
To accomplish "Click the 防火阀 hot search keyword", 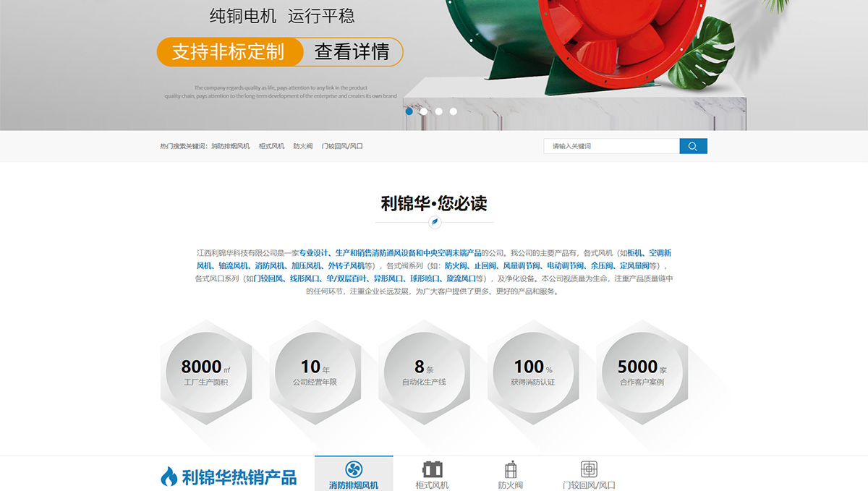I will (x=303, y=145).
